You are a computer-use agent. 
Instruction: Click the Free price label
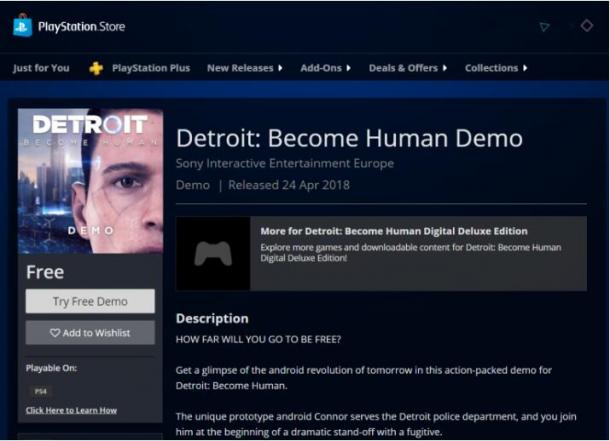(45, 272)
